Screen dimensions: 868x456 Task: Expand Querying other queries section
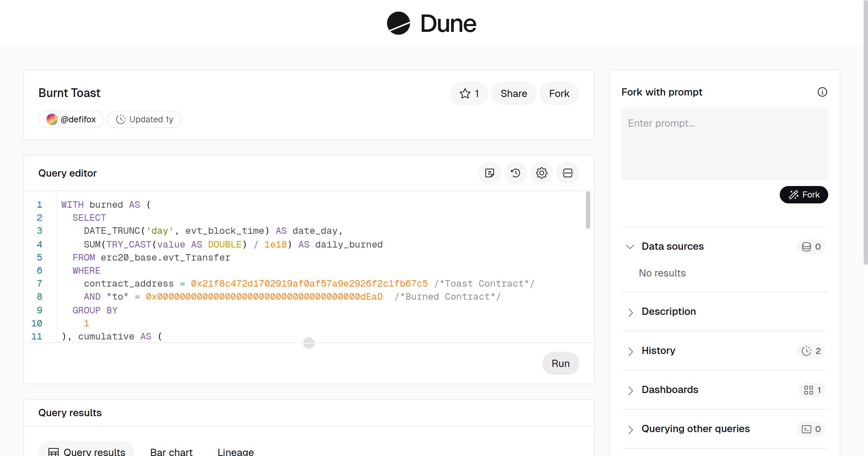tap(631, 429)
